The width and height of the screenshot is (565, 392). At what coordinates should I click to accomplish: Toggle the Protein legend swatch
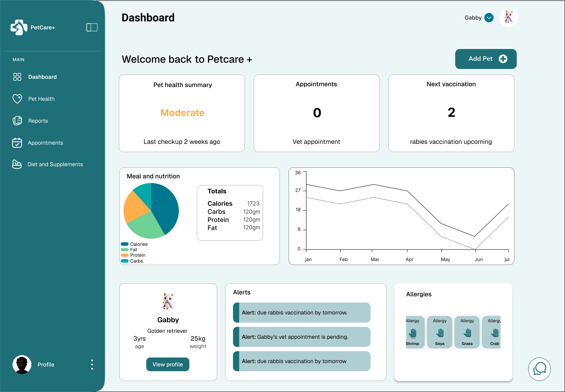tap(125, 255)
